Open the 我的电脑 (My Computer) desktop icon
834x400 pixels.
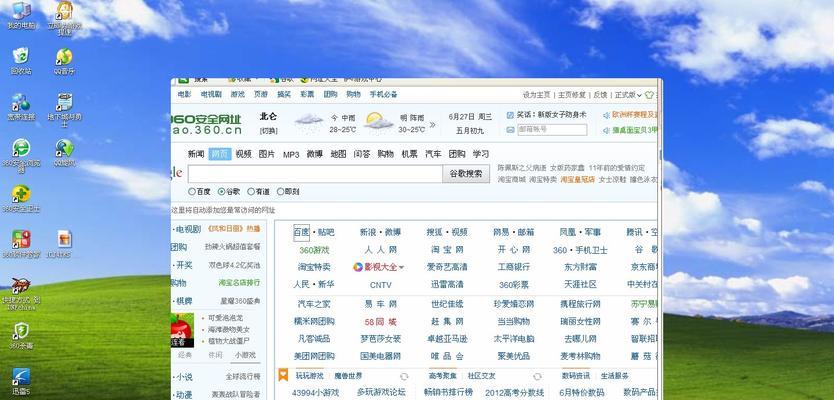(21, 15)
